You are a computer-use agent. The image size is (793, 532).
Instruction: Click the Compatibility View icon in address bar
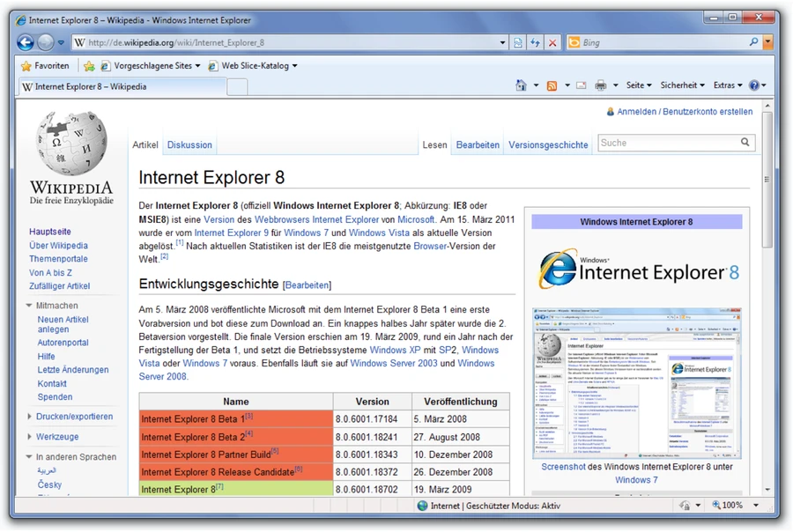(518, 43)
